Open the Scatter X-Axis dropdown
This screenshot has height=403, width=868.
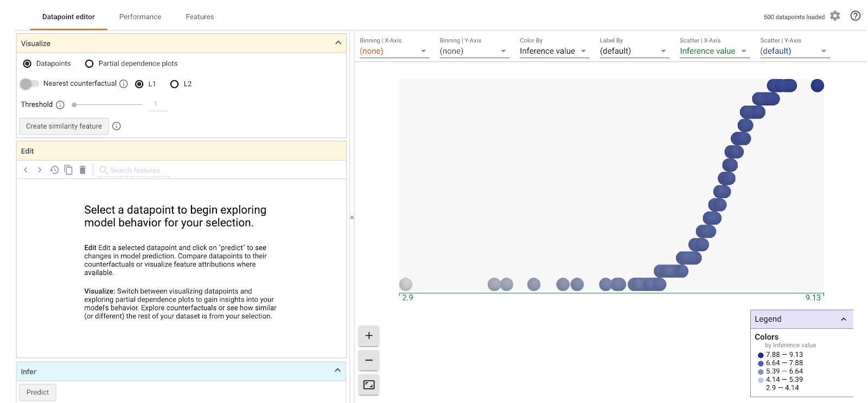713,51
